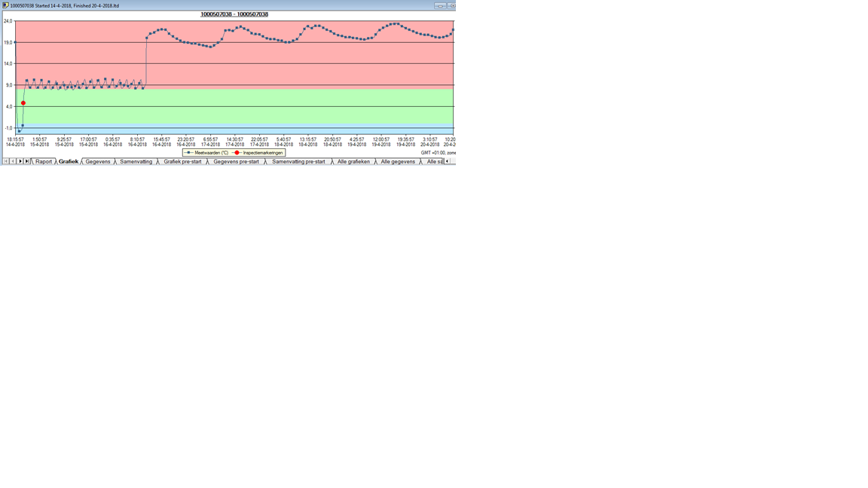Open the Raport tab

pos(44,161)
